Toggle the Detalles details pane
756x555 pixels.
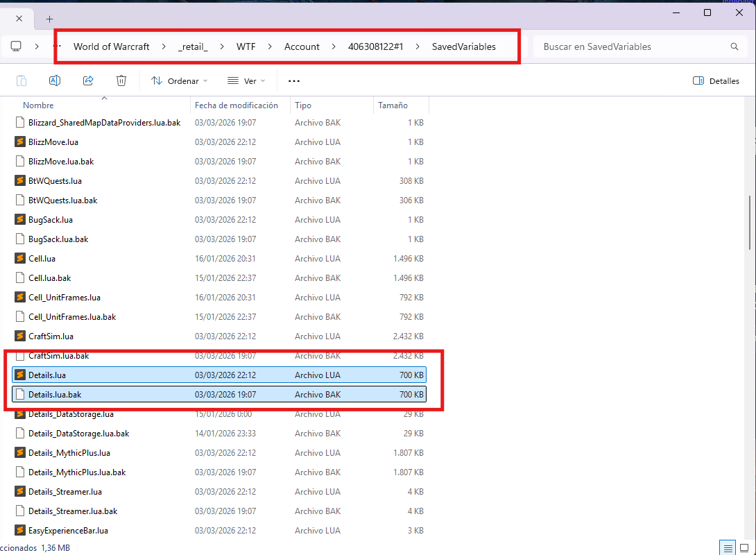(716, 81)
